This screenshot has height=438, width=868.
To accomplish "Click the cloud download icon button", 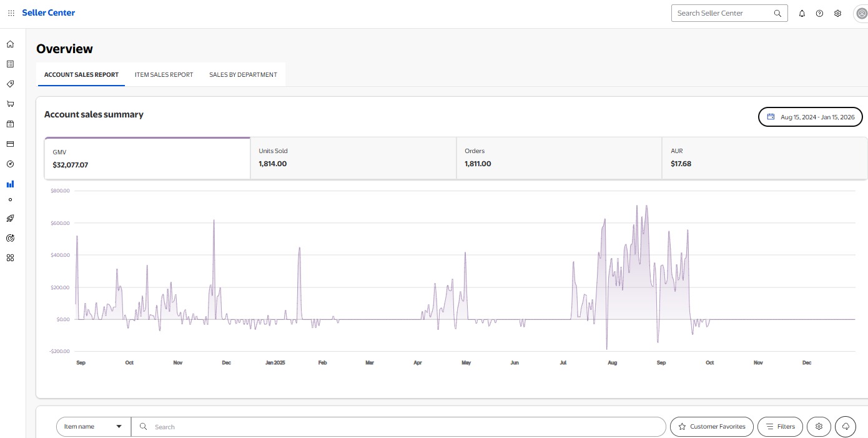I will click(846, 427).
